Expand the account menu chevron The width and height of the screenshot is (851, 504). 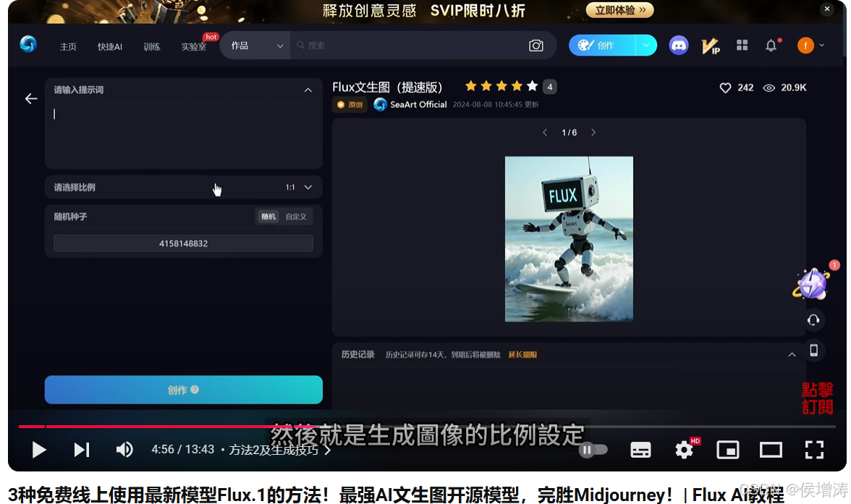click(822, 46)
